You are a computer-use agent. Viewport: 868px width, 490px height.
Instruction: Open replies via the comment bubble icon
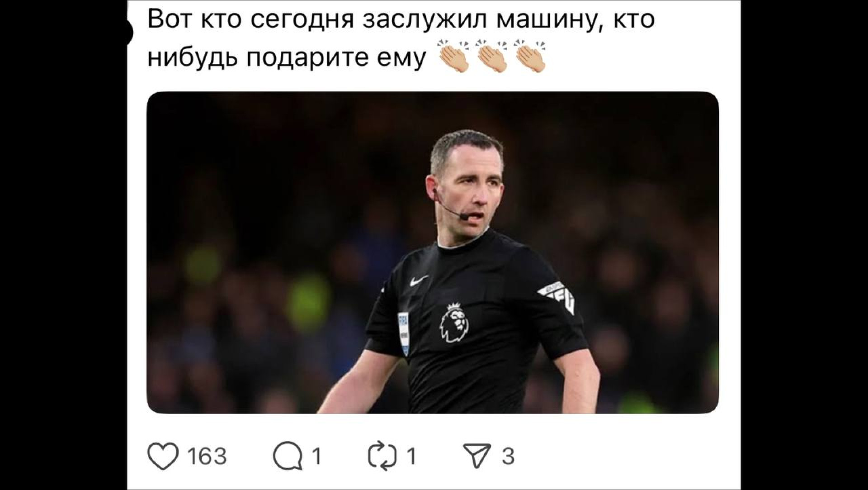click(x=288, y=456)
